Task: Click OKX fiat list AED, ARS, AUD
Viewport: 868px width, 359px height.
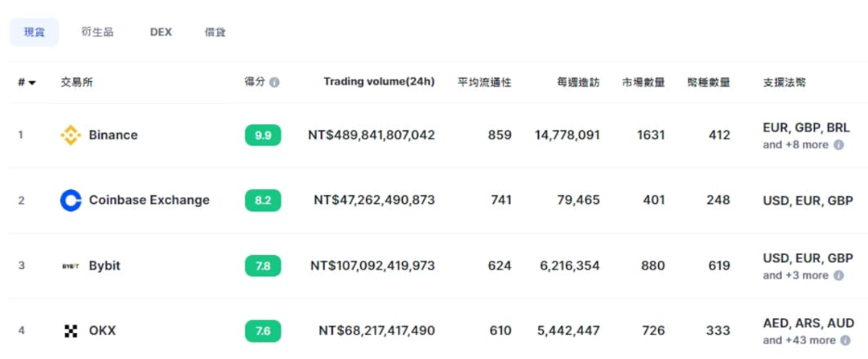Action: coord(809,323)
